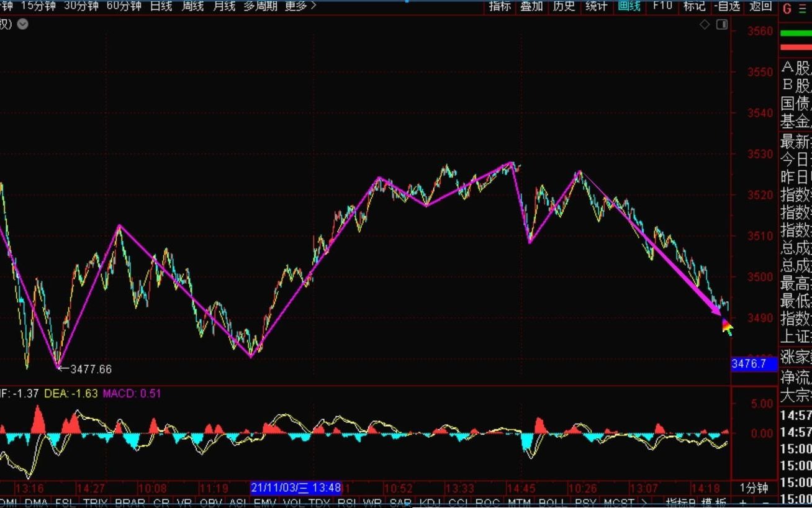Image resolution: width=812 pixels, height=508 pixels.
Task: Select the TRIX indicator
Action: point(96,502)
